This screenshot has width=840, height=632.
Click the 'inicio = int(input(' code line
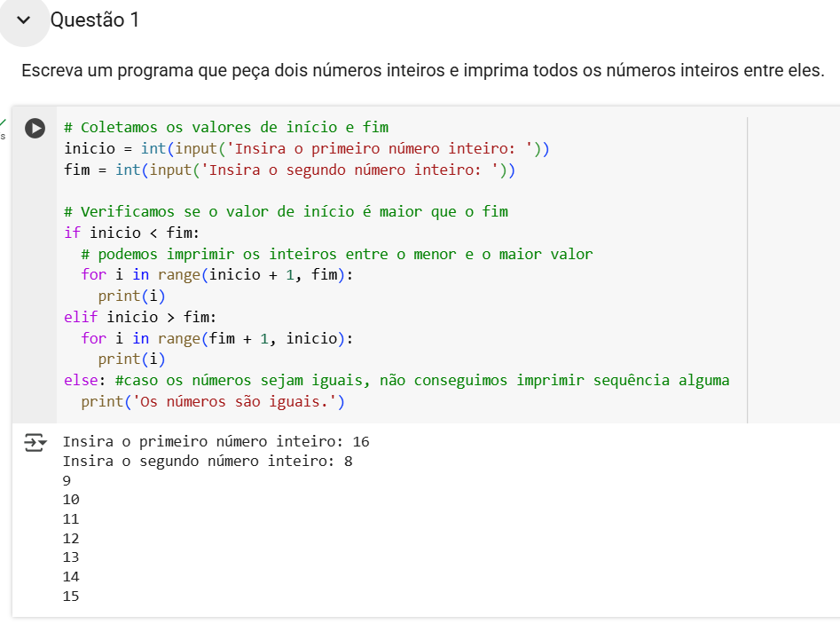pos(306,148)
